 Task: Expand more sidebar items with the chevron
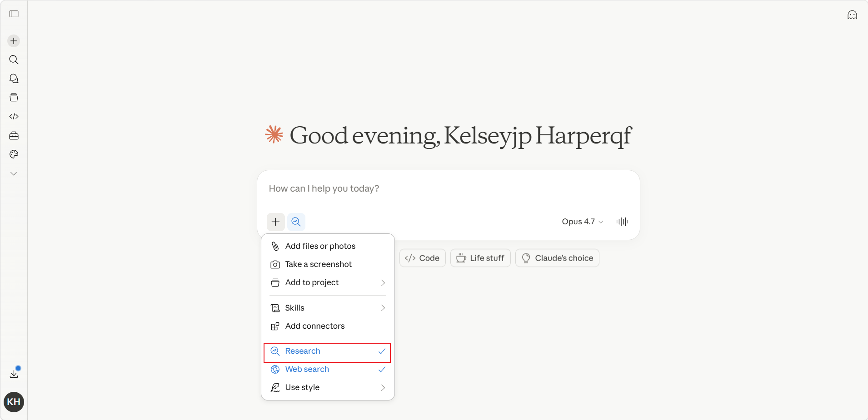pyautogui.click(x=14, y=173)
